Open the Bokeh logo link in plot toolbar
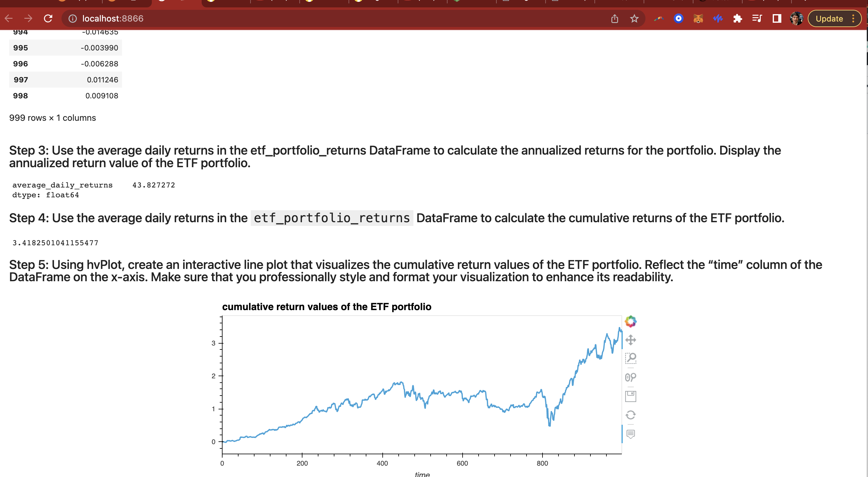868x477 pixels. (x=630, y=321)
